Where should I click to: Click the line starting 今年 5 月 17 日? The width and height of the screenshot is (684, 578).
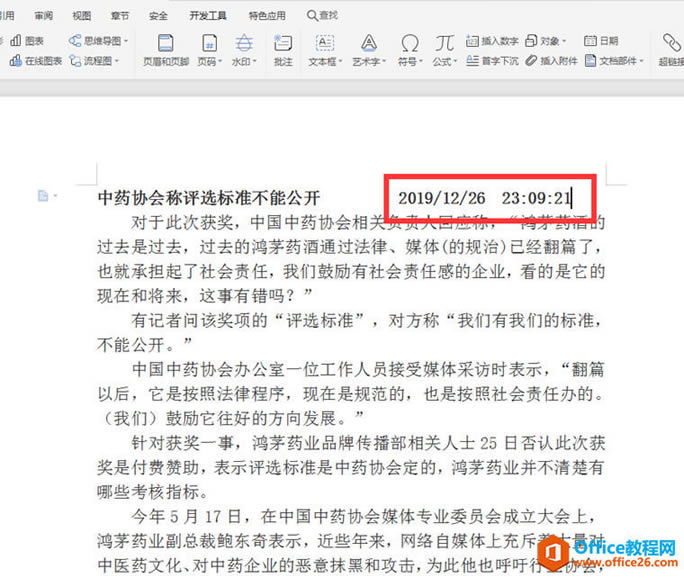click(x=364, y=516)
